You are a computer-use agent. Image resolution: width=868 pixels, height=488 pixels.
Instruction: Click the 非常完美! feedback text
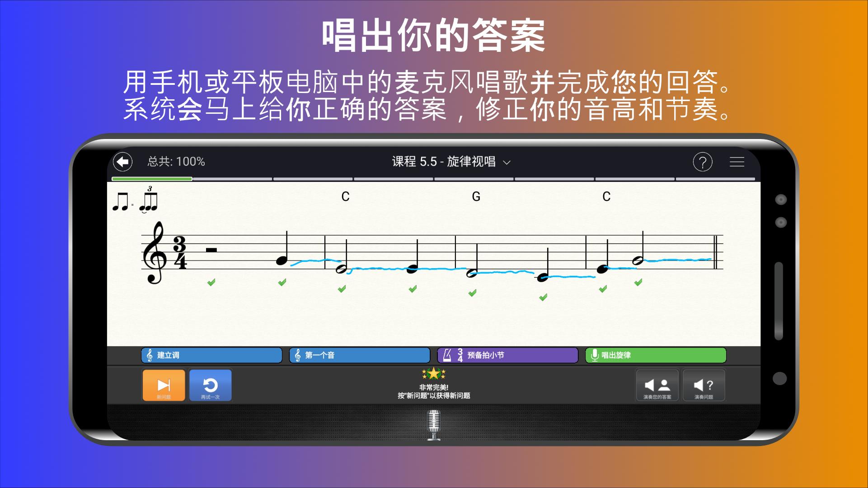[434, 387]
